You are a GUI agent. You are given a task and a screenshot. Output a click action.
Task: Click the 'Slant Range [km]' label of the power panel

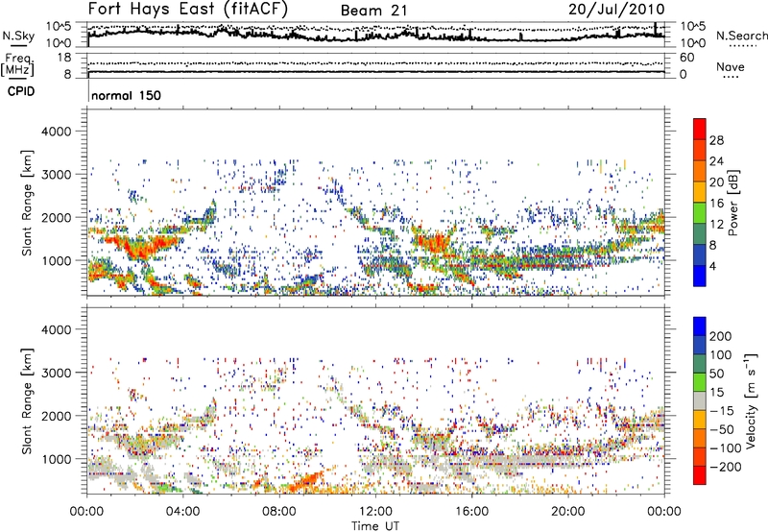pos(27,203)
